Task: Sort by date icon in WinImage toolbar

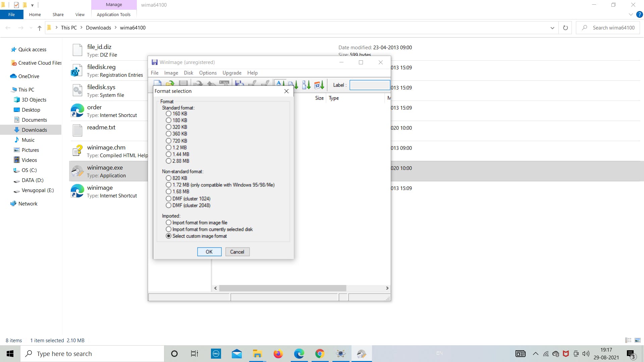Action: pos(319,85)
